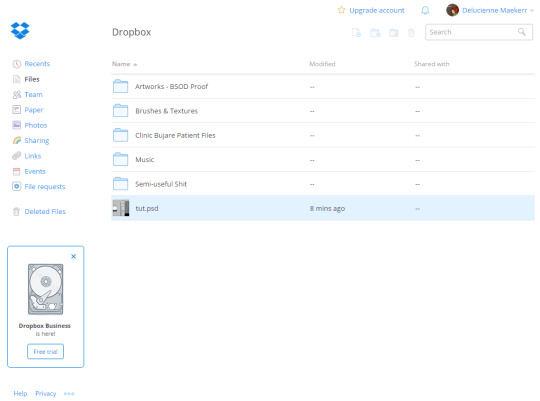The width and height of the screenshot is (540, 401).
Task: Click the Dropbox logo icon
Action: pos(20,30)
